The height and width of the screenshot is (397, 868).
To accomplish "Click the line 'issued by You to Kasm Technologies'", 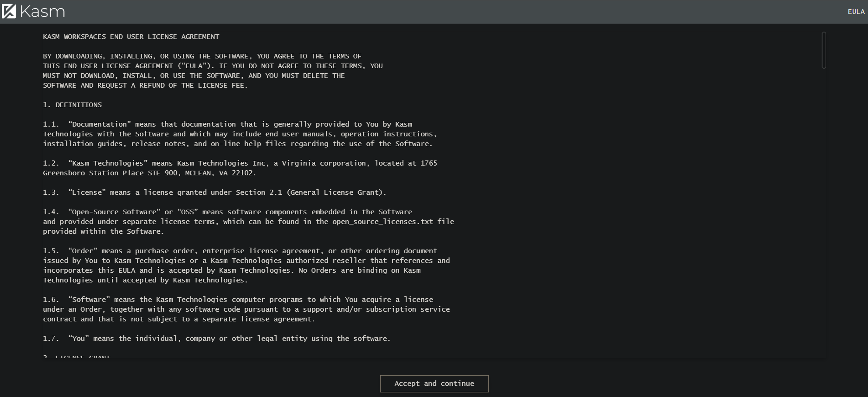I will coord(246,261).
